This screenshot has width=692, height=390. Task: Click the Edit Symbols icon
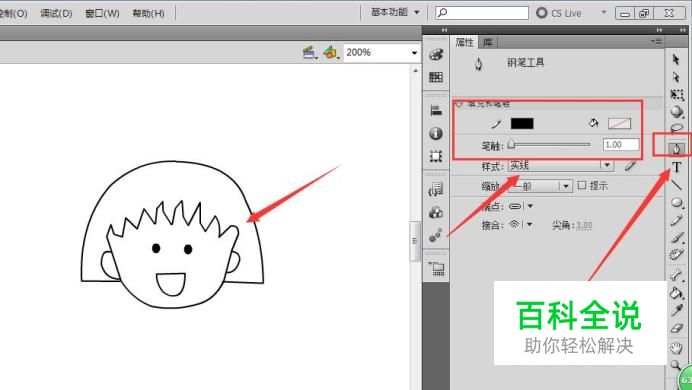click(x=331, y=53)
